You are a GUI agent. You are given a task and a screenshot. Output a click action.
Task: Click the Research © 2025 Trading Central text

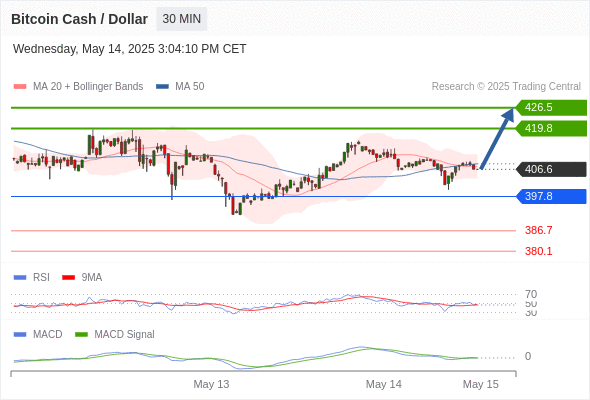(506, 87)
